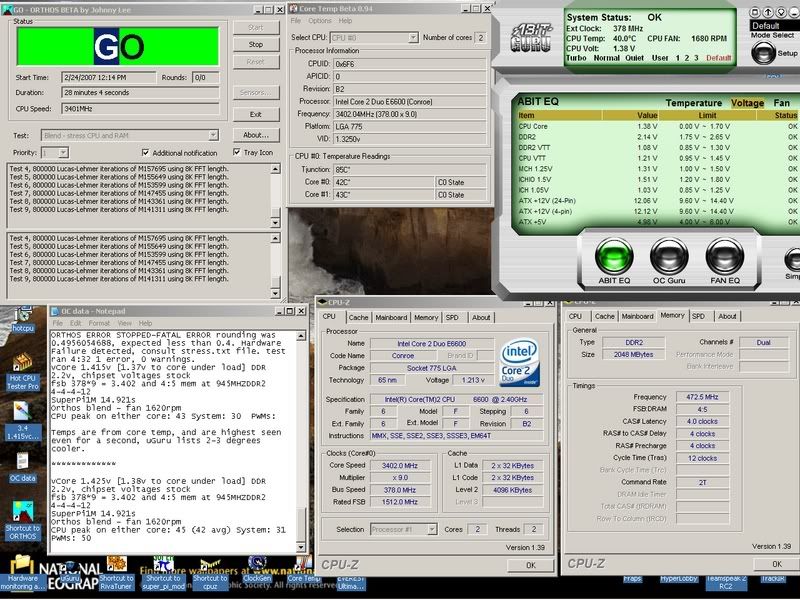Screen dimensions: 800x600
Task: Click OK in the CPU-Z processor window
Action: tap(531, 565)
